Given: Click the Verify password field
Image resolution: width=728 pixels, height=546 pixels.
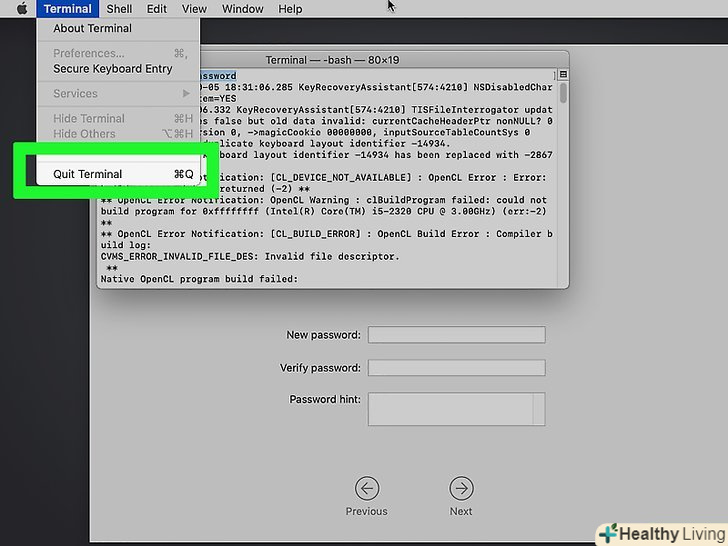Looking at the screenshot, I should point(456,368).
